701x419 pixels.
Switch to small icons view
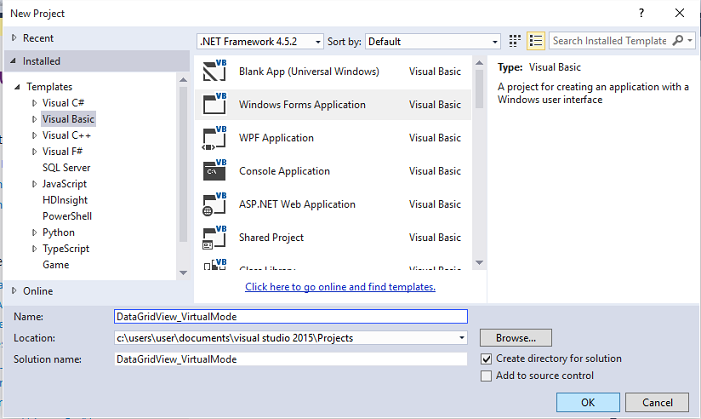pyautogui.click(x=515, y=41)
